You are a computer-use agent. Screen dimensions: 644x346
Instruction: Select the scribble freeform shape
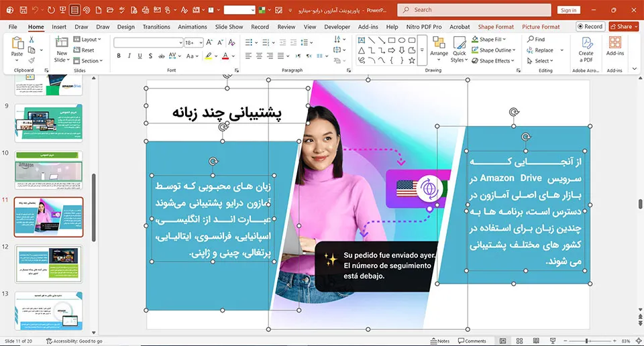[x=362, y=61]
